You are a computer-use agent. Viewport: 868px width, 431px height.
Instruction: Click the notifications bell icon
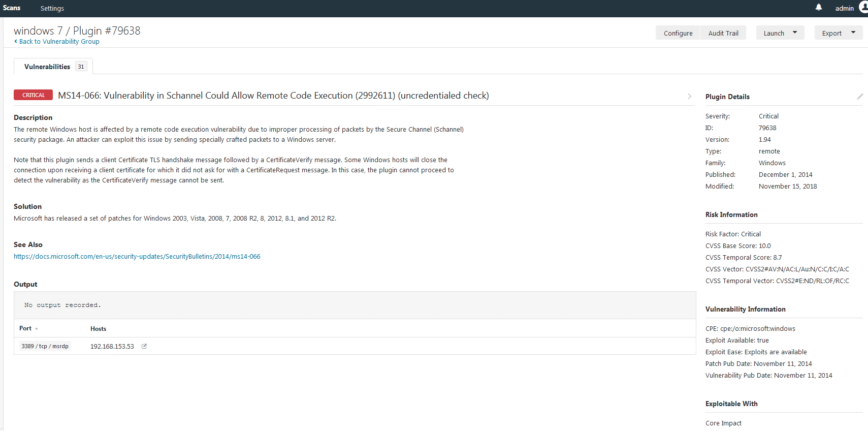(x=819, y=7)
